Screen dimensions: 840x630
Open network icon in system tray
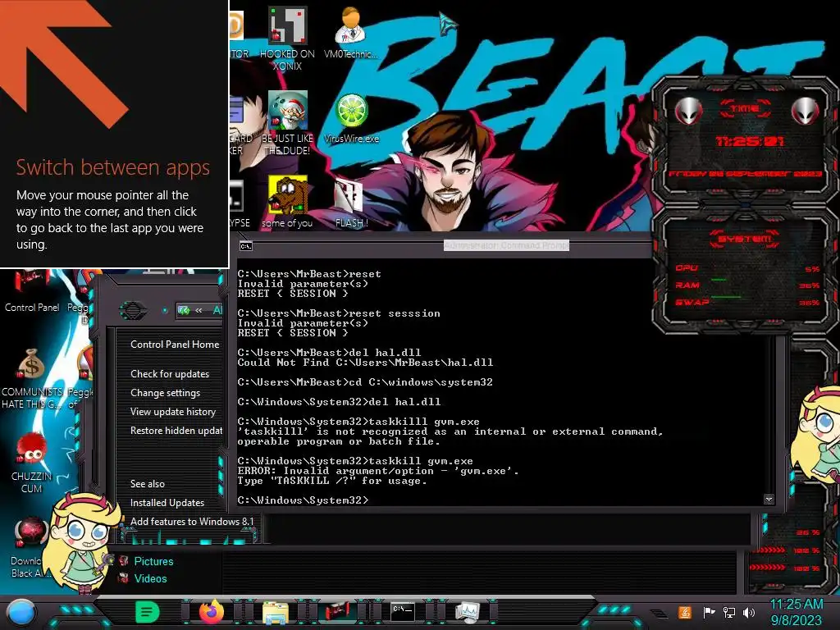tap(728, 612)
